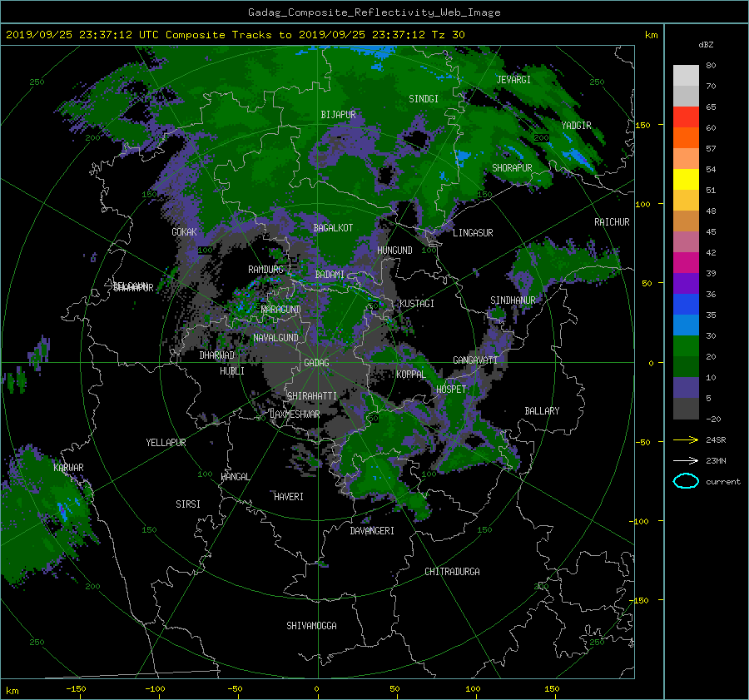
Task: Click the white 23MN track arrow icon
Action: click(686, 460)
